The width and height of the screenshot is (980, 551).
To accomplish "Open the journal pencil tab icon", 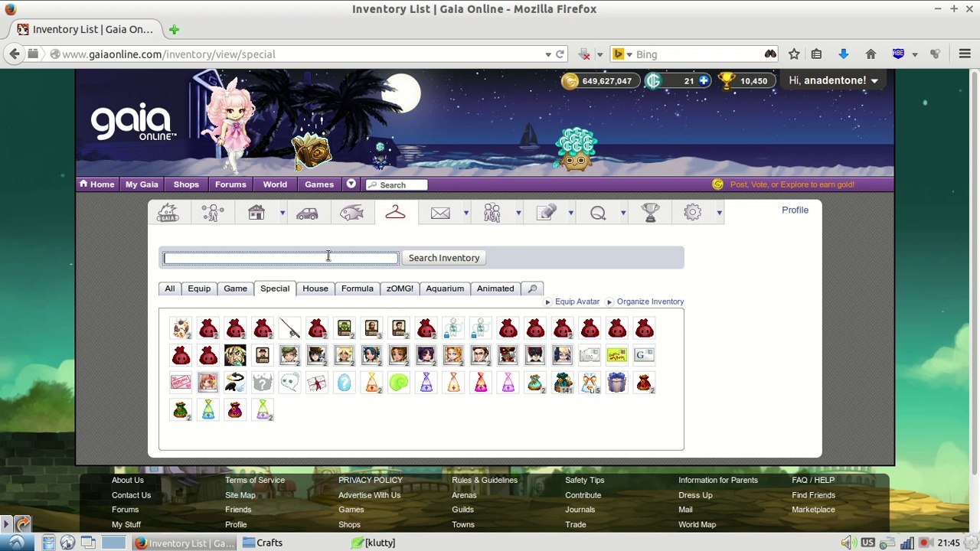I will (x=546, y=213).
